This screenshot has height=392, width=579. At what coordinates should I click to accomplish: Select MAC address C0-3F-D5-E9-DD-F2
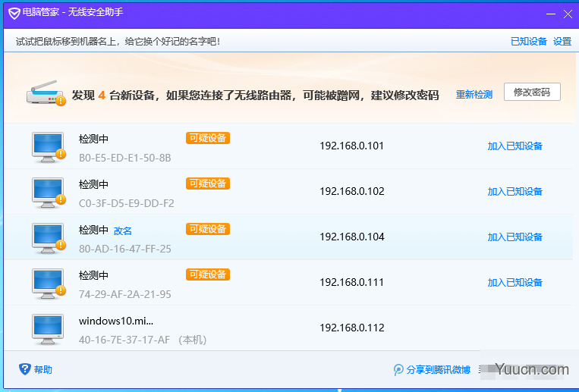[126, 203]
